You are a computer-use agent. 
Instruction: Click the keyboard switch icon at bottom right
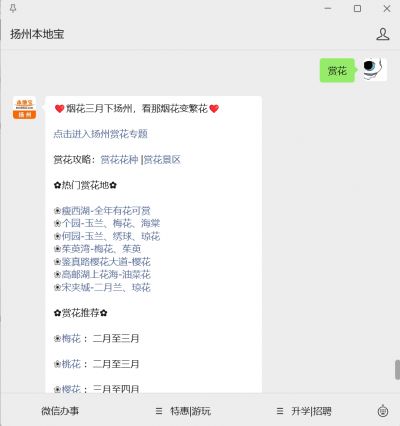(383, 411)
